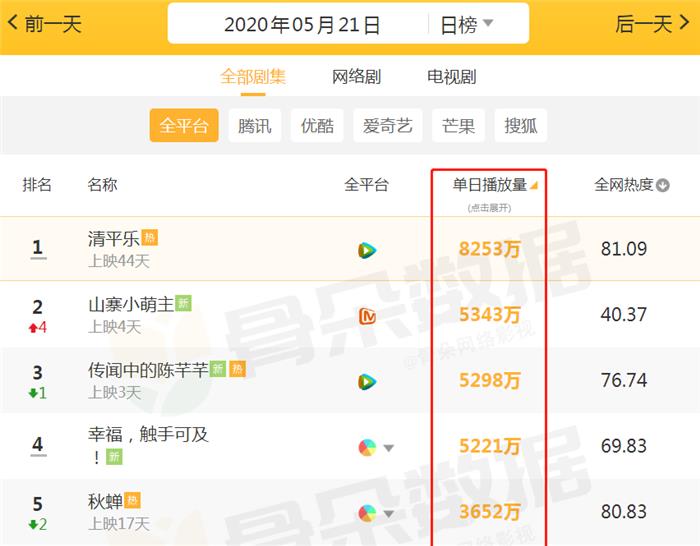
Task: Click the 新 badge next to 传闻中的陈芊芊
Action: pyautogui.click(x=218, y=369)
